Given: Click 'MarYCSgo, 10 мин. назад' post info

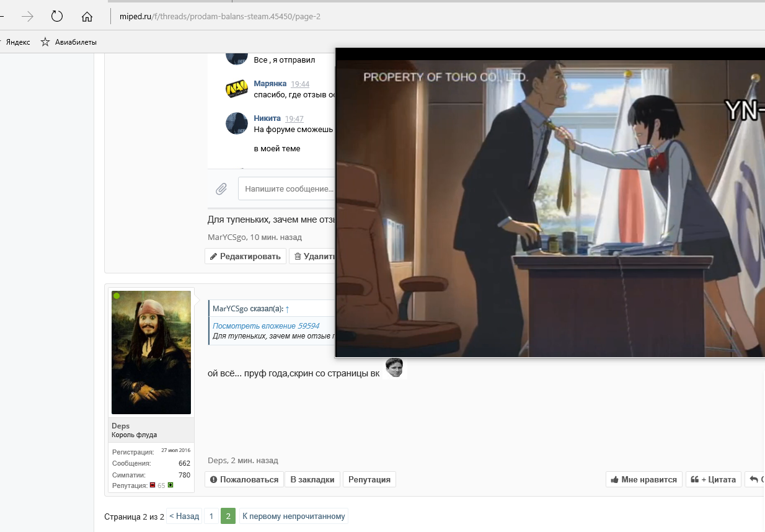Looking at the screenshot, I should [255, 237].
